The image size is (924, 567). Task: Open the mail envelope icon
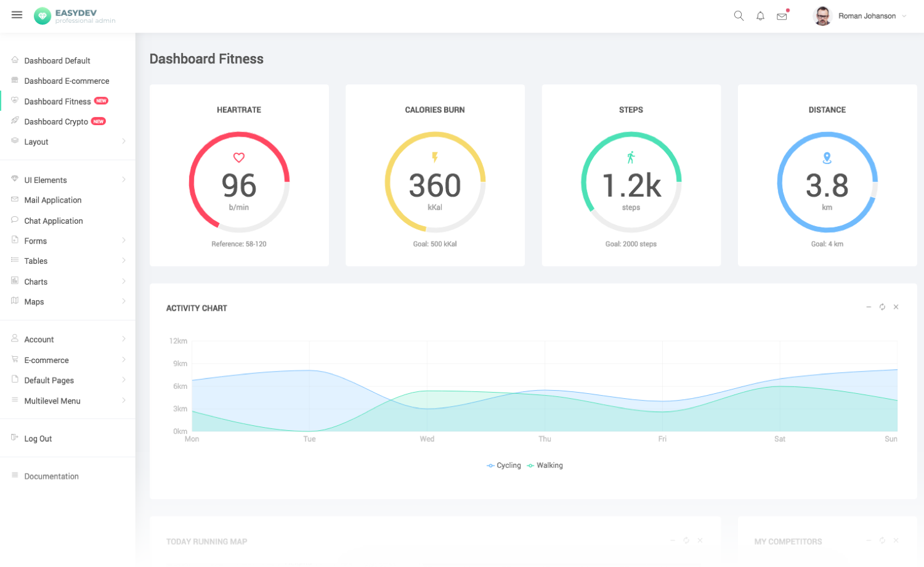coord(782,17)
